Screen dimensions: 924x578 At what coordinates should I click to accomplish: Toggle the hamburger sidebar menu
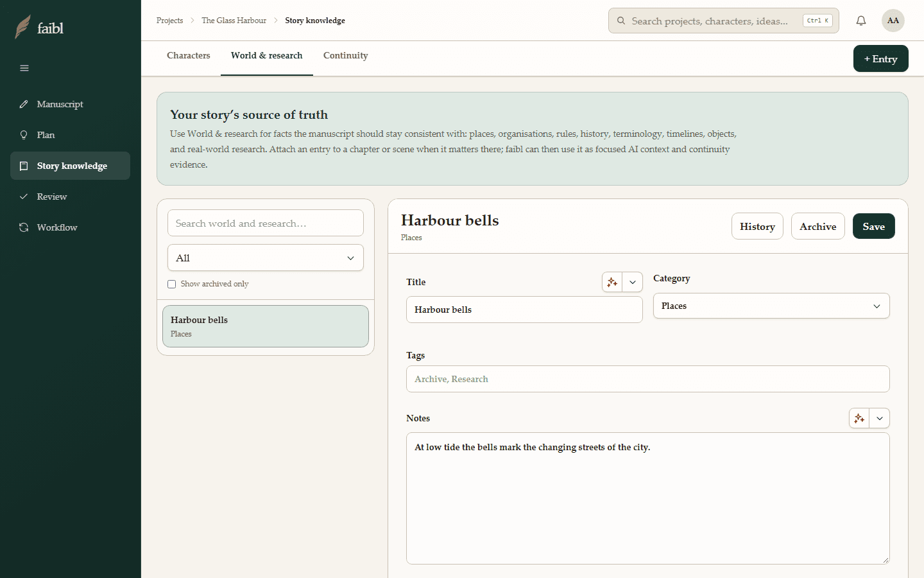(24, 68)
